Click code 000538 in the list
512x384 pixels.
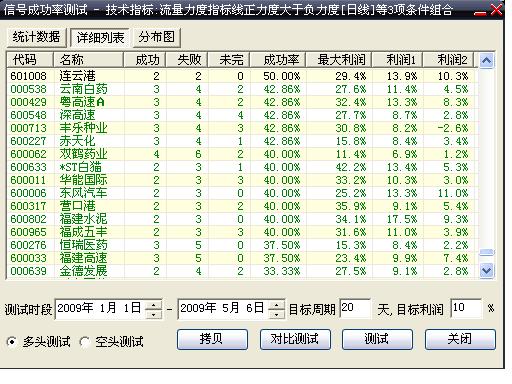pyautogui.click(x=28, y=89)
